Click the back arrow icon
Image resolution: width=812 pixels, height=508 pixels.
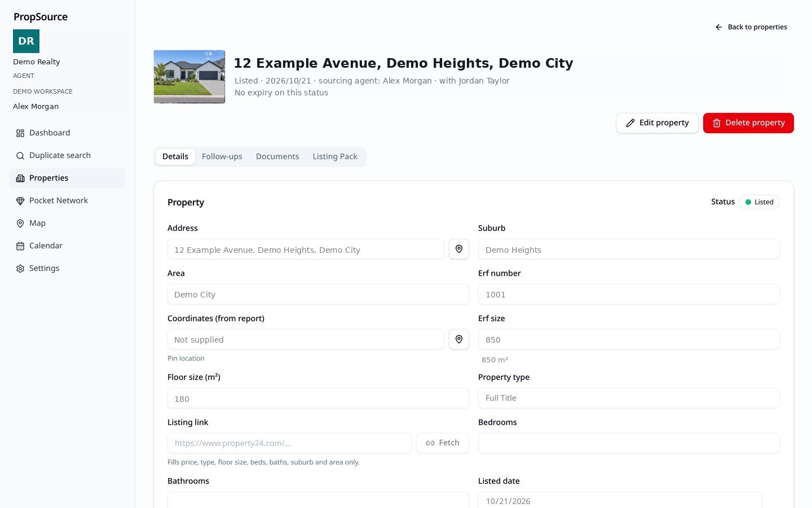[718, 27]
